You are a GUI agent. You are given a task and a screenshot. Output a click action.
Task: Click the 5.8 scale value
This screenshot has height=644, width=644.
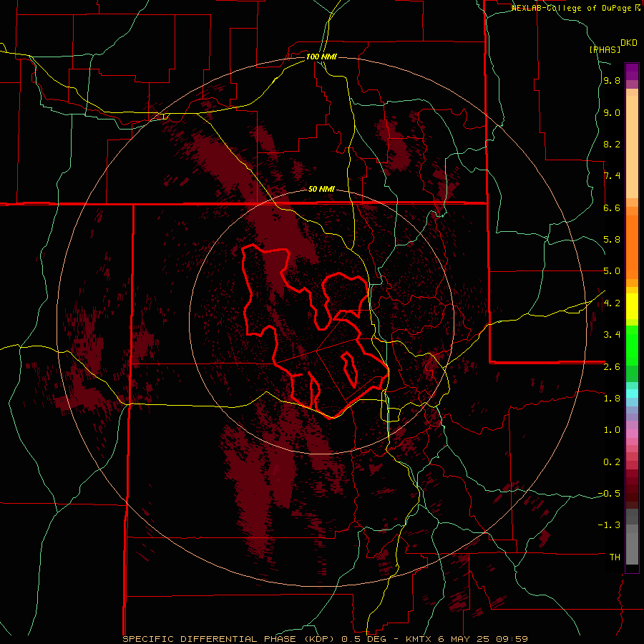point(612,240)
